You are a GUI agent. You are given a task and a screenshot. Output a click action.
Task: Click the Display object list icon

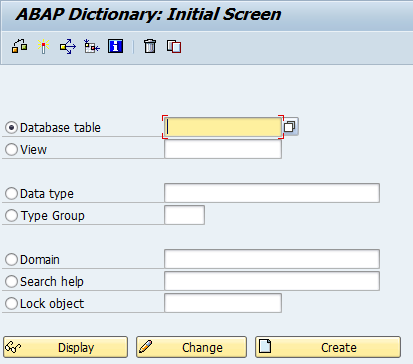pos(92,46)
